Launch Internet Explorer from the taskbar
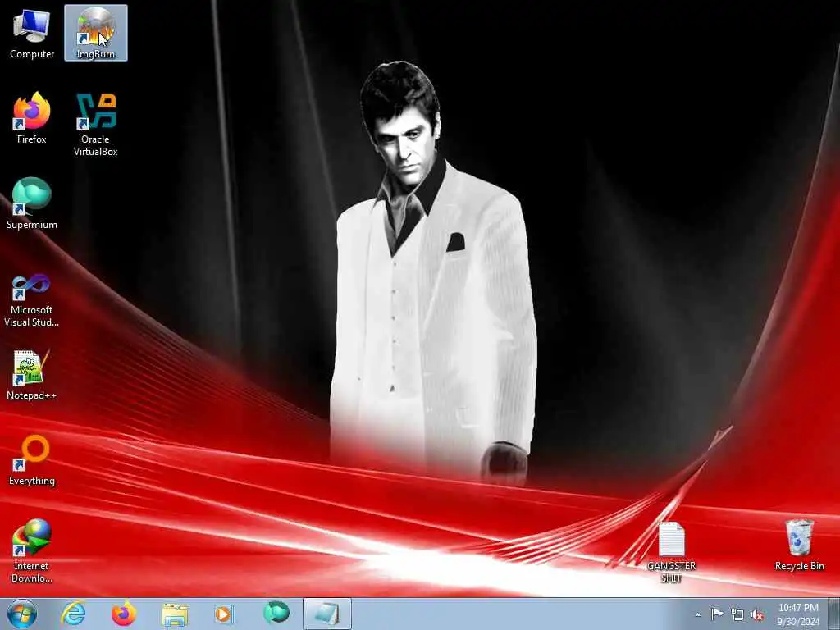The width and height of the screenshot is (840, 630). [73, 614]
